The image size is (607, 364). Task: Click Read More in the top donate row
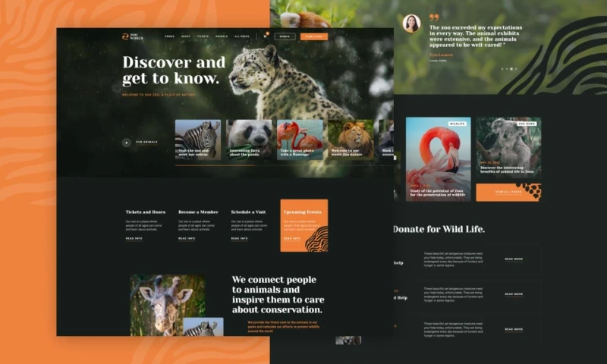point(514,259)
